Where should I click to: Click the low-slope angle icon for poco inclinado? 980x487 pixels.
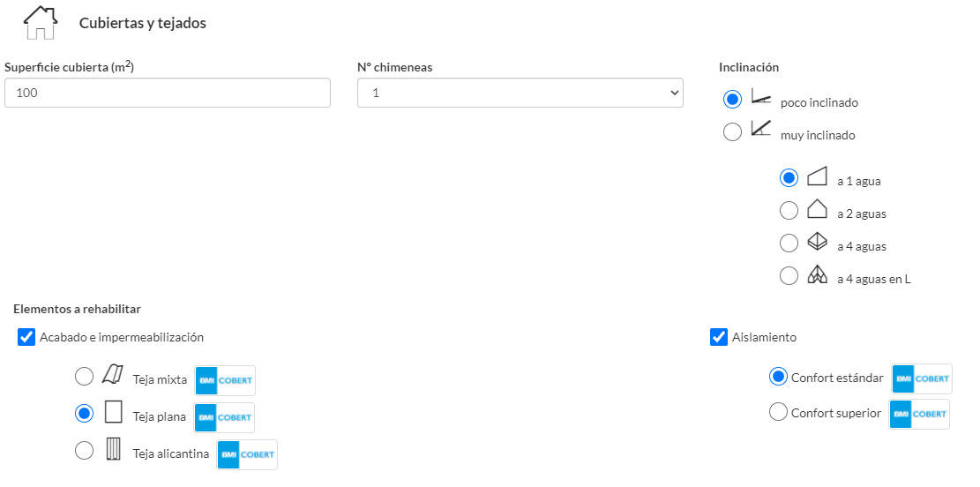tap(760, 96)
